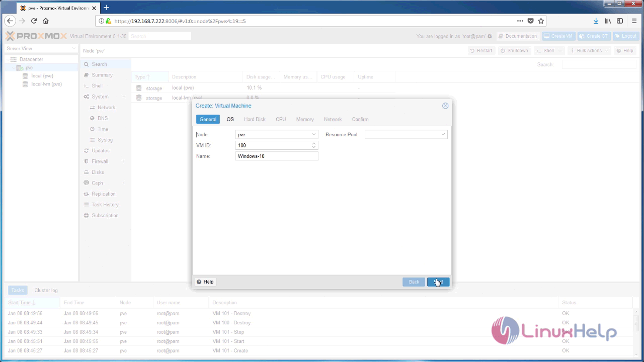Click the Next button in the wizard
Viewport: 644px width, 362px height.
click(438, 282)
